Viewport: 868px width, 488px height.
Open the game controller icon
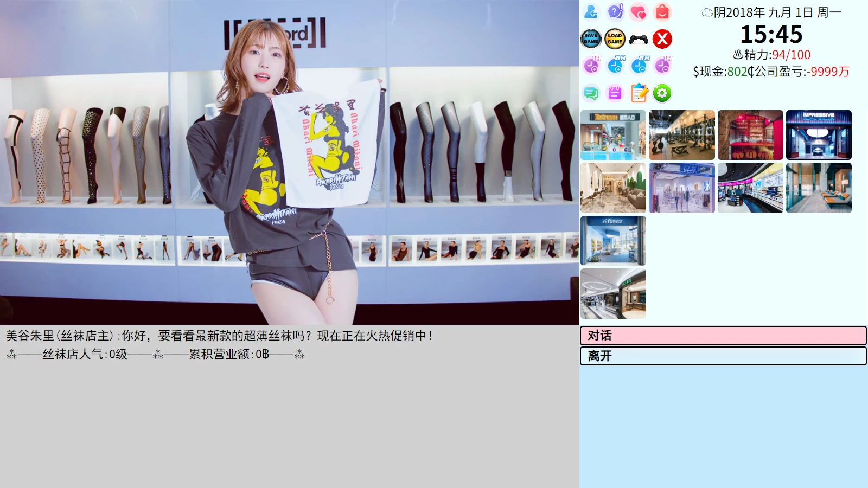click(639, 39)
